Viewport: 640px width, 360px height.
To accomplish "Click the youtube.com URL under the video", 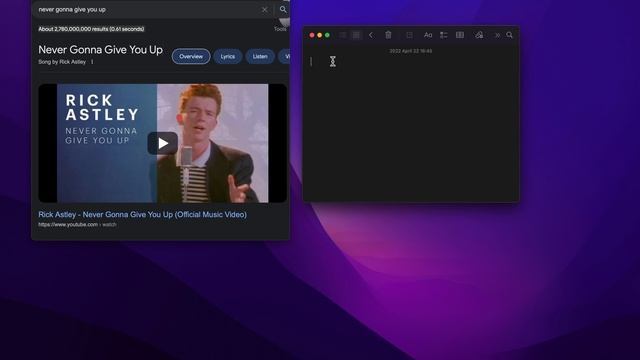I will click(77, 224).
